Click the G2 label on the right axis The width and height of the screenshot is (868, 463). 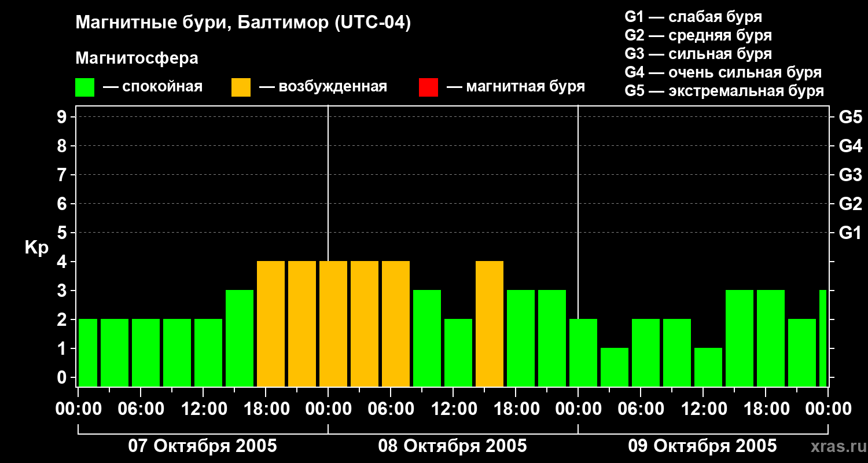coord(851,204)
